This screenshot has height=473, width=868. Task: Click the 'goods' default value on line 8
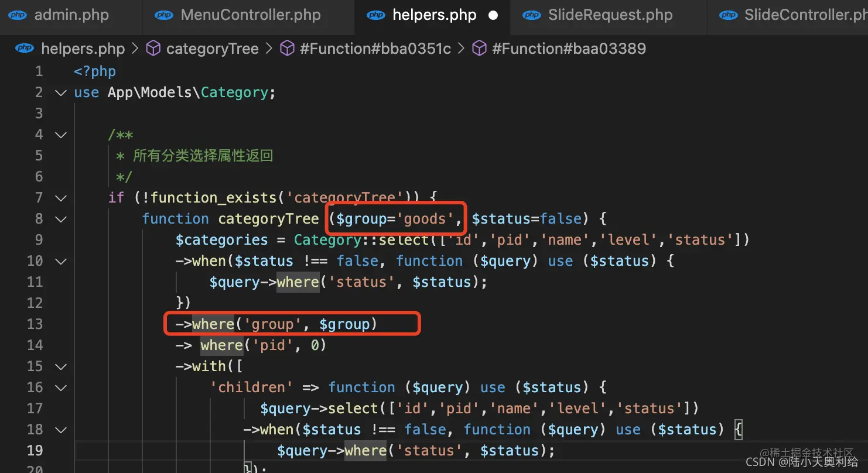tap(425, 219)
